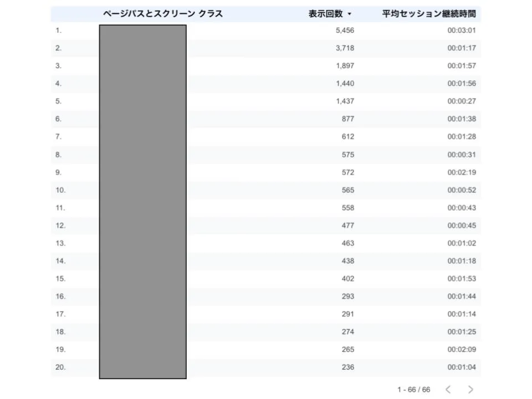This screenshot has width=532, height=399.
Task: Click view count 565
Action: tap(348, 190)
